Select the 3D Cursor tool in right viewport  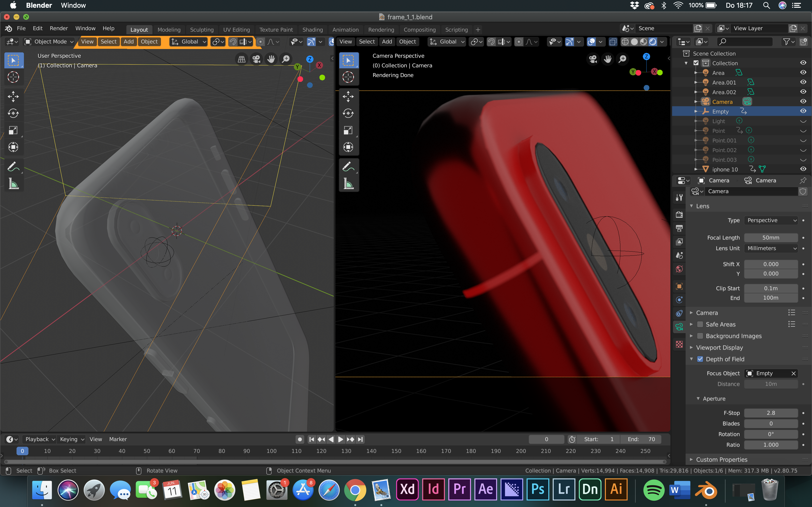point(348,77)
